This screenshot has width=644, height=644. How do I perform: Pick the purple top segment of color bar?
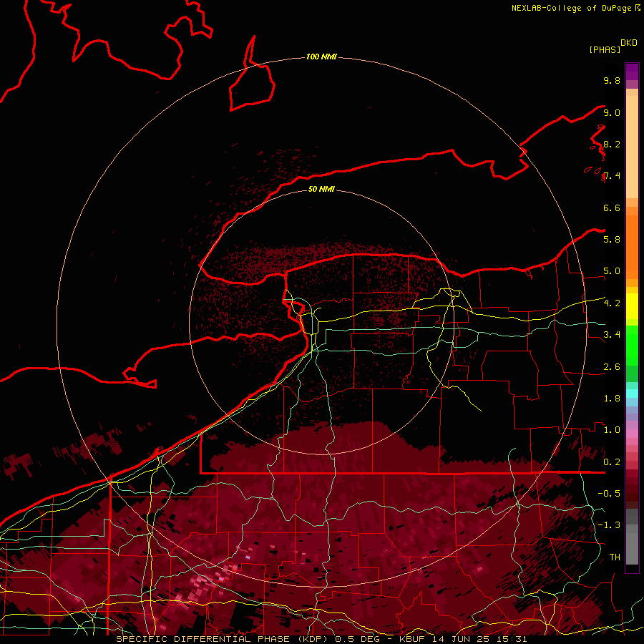tap(632, 72)
